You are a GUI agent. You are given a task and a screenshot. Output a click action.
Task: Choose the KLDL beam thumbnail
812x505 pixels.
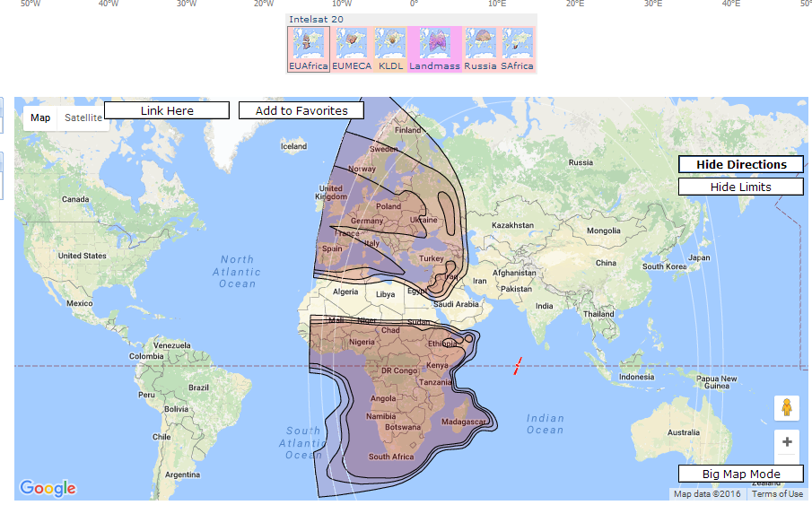(x=390, y=48)
